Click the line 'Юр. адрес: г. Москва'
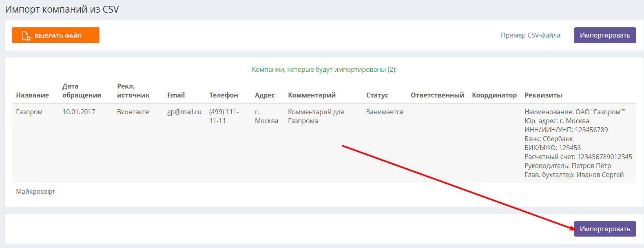 [557, 121]
